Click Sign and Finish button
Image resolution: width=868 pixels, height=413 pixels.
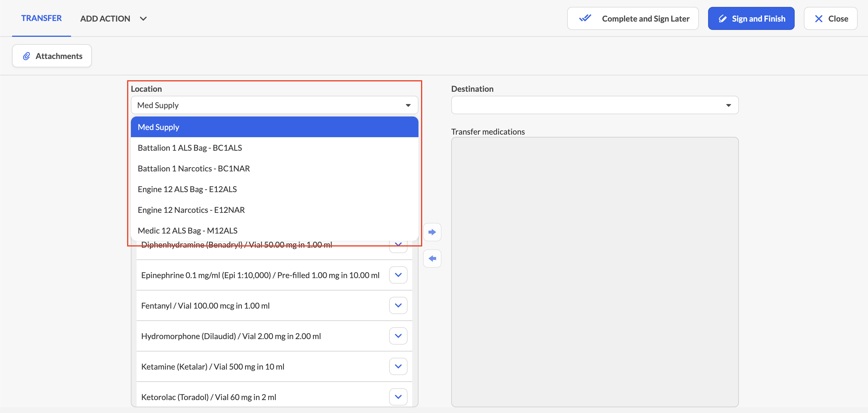[x=751, y=18]
